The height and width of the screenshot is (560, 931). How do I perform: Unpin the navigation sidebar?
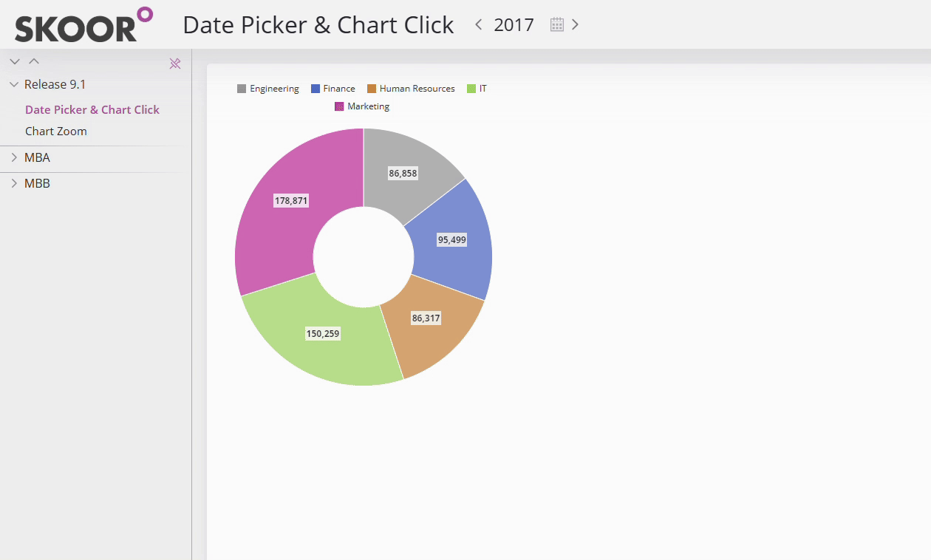click(x=175, y=64)
